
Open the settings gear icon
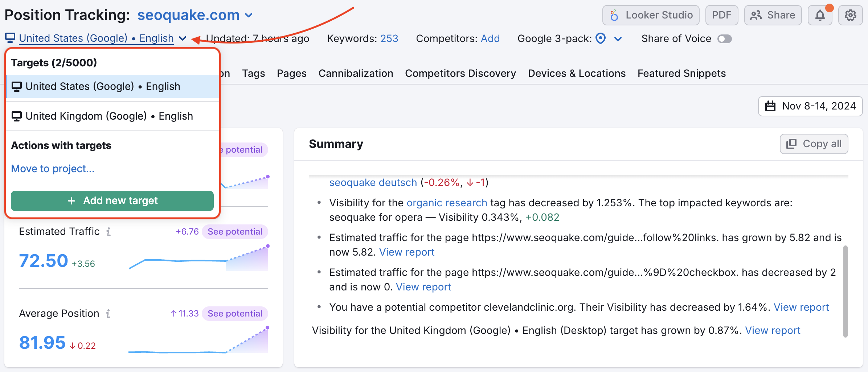pyautogui.click(x=850, y=15)
